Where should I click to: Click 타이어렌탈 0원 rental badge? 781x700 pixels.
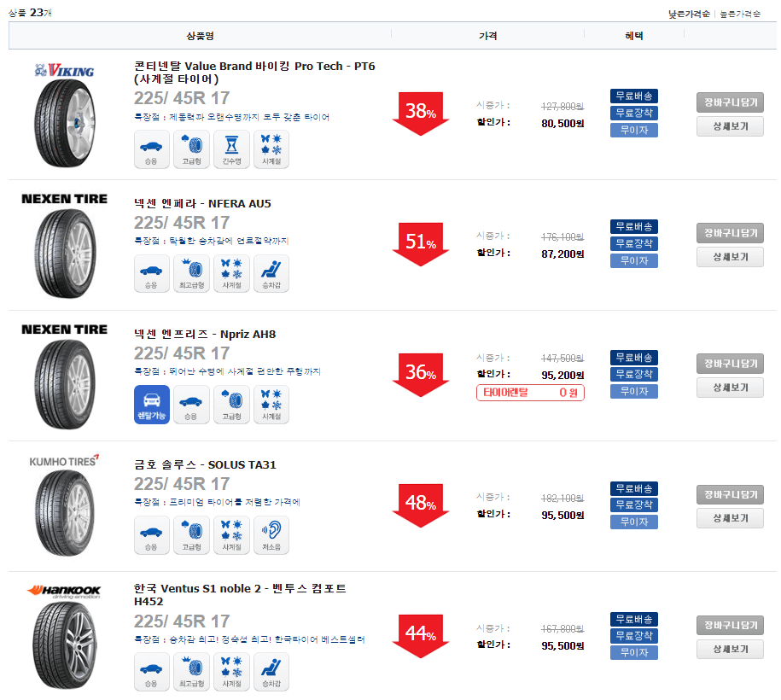[530, 393]
